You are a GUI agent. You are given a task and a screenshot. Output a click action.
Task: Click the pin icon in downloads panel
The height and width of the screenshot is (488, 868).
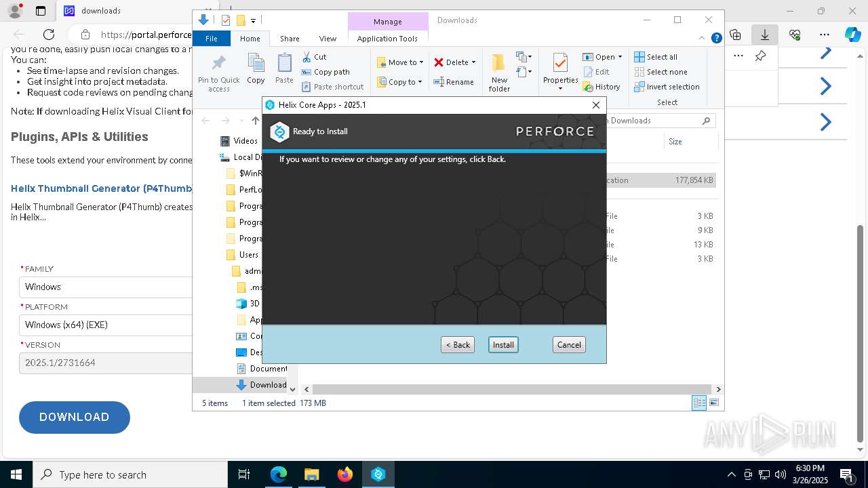(761, 56)
